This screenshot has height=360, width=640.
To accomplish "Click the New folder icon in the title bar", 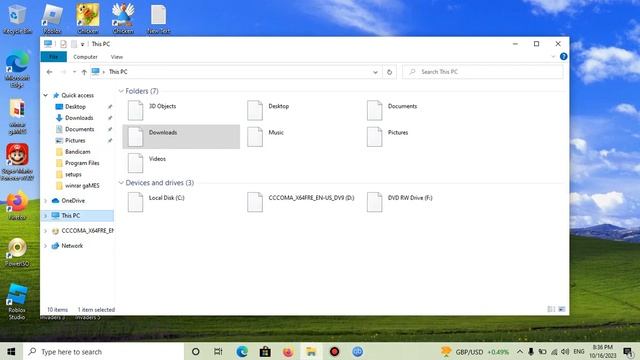I will pyautogui.click(x=73, y=44).
